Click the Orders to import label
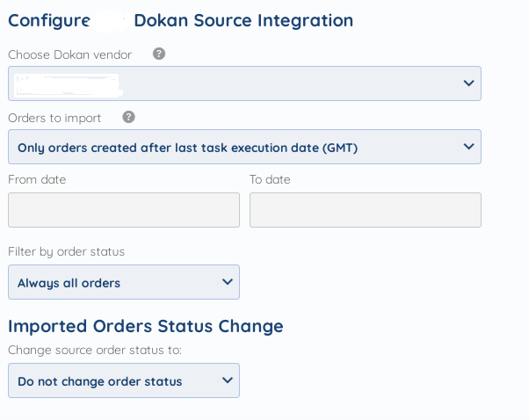This screenshot has width=529, height=420. [x=54, y=118]
